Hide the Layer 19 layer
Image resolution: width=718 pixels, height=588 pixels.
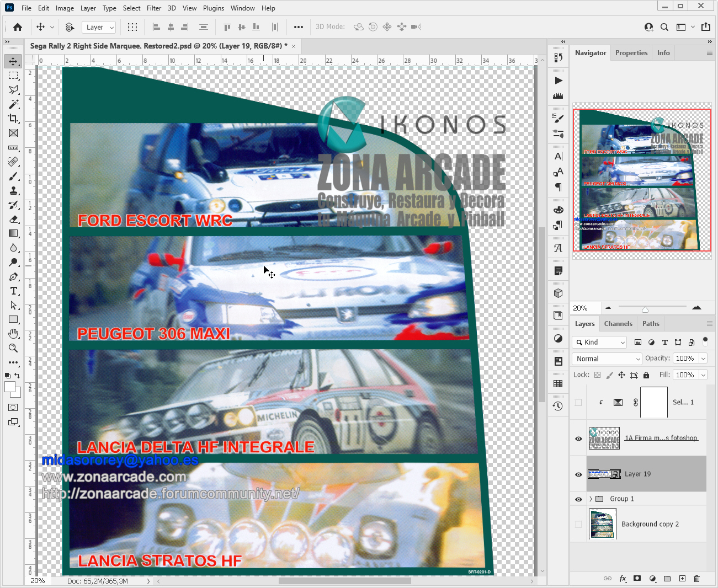coord(578,474)
